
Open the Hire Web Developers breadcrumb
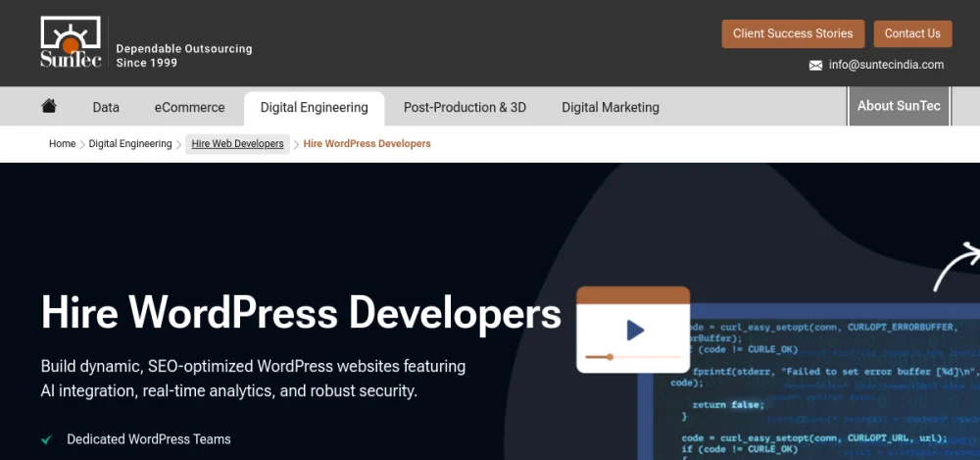pyautogui.click(x=237, y=144)
